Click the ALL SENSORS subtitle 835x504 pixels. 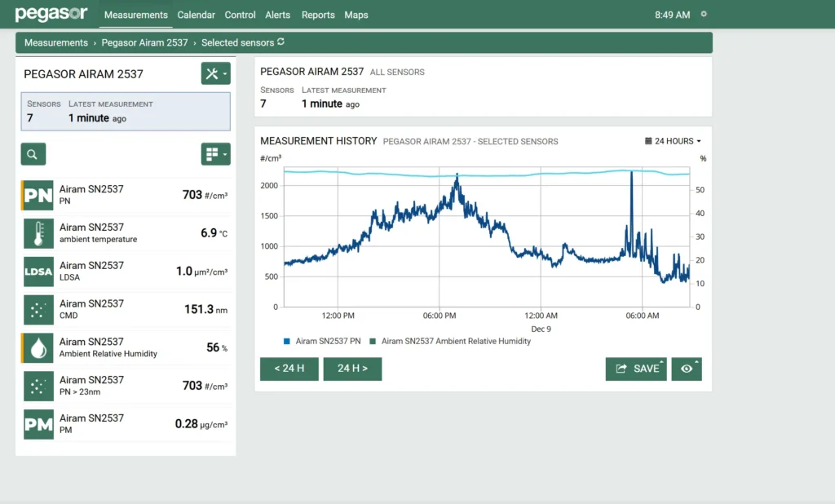point(397,72)
